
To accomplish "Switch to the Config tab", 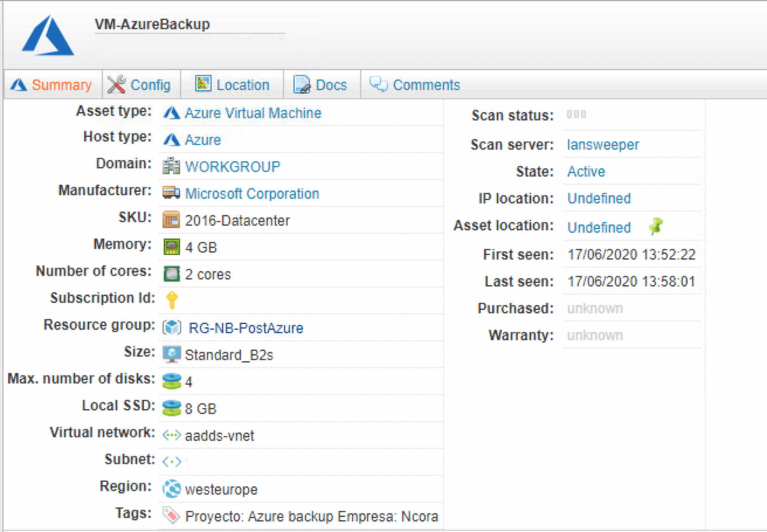I will pyautogui.click(x=140, y=85).
